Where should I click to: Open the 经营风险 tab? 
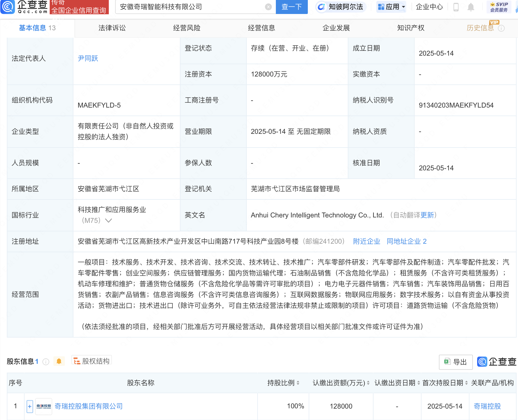187,28
